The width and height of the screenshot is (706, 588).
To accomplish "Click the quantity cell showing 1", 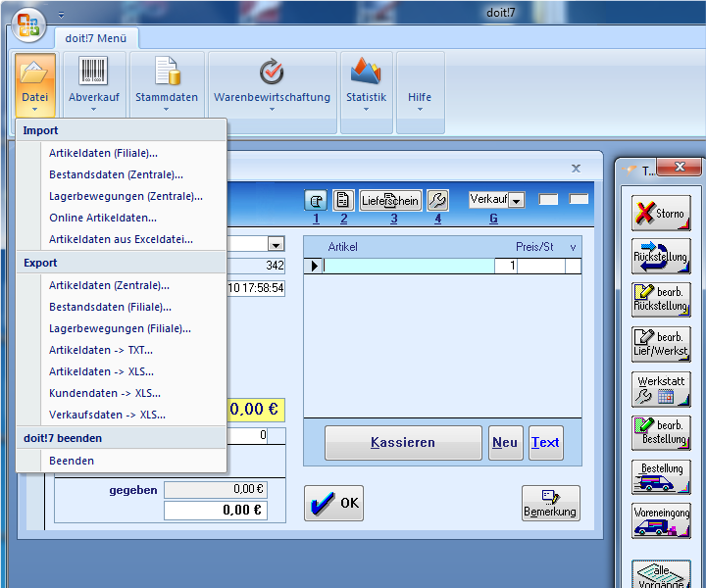I will pos(506,266).
